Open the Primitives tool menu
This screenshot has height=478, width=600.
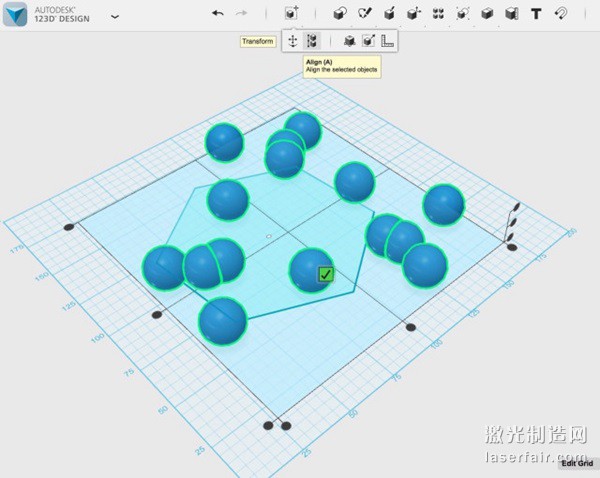[339, 14]
